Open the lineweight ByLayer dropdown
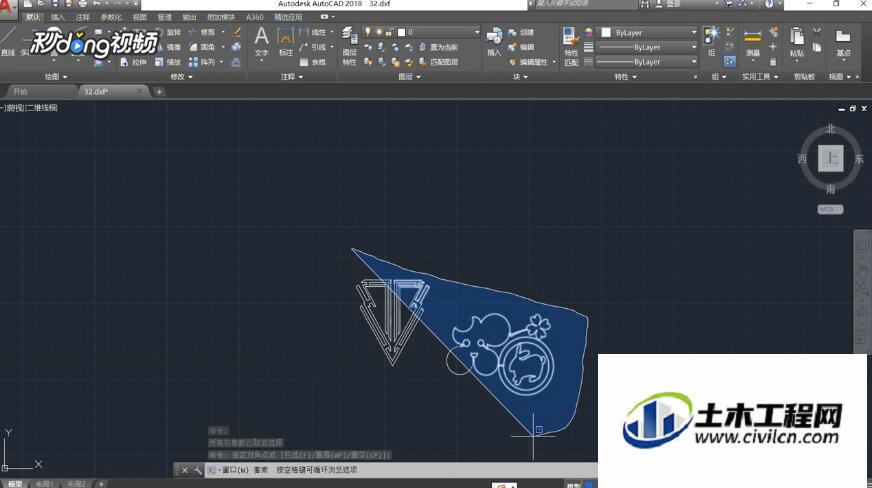The image size is (872, 488). 647,47
